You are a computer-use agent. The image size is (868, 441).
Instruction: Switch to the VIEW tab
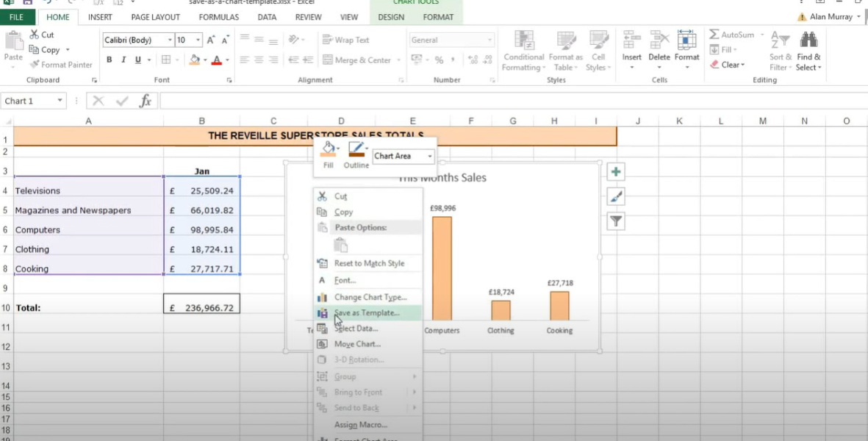tap(349, 17)
